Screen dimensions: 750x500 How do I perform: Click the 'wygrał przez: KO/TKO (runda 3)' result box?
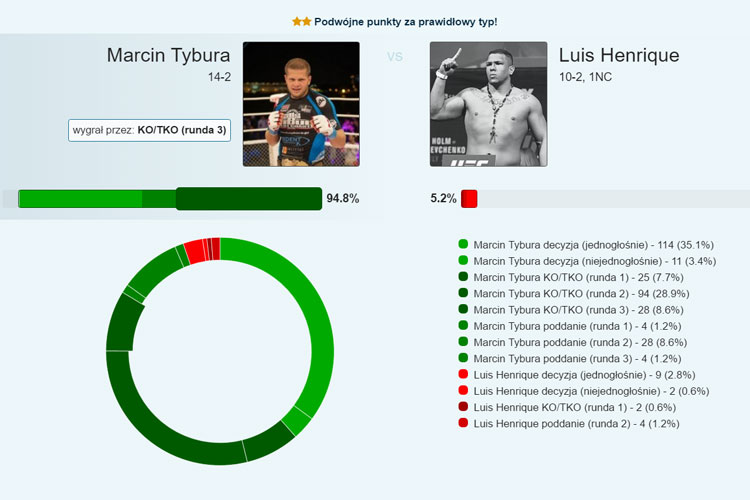[149, 130]
